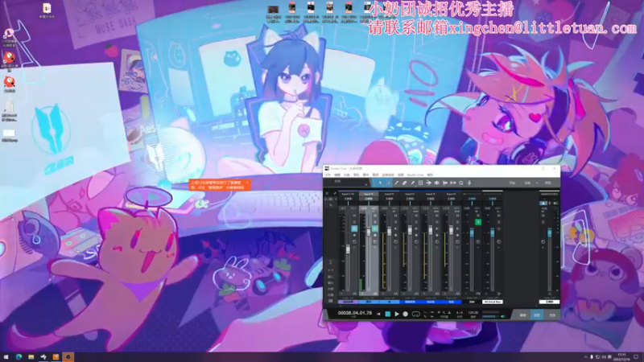
Task: Open Microsoft Edge from the taskbar
Action: (19, 357)
